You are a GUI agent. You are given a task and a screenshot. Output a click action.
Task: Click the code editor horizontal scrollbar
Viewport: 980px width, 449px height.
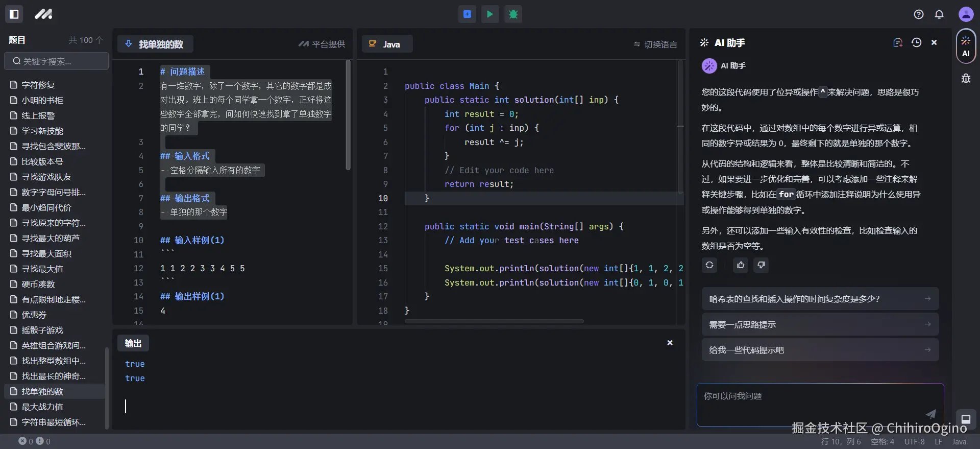point(494,321)
